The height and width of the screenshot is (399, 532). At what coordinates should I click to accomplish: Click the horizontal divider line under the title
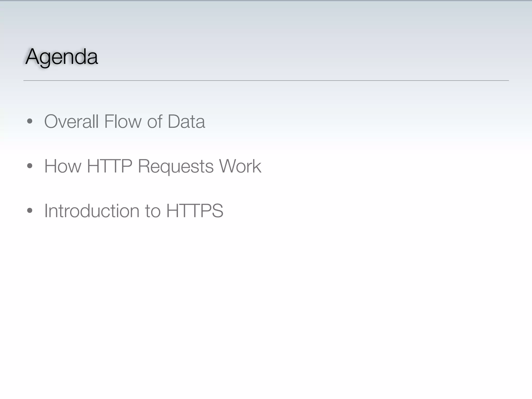pyautogui.click(x=266, y=81)
